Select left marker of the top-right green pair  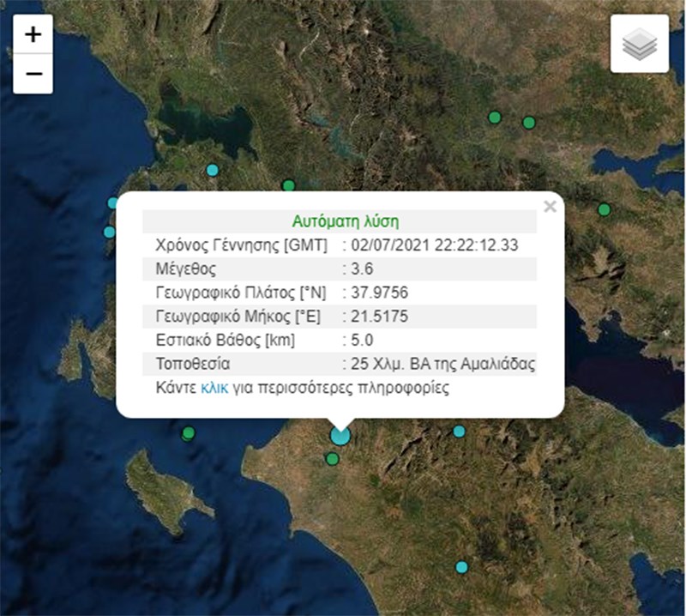coord(494,118)
